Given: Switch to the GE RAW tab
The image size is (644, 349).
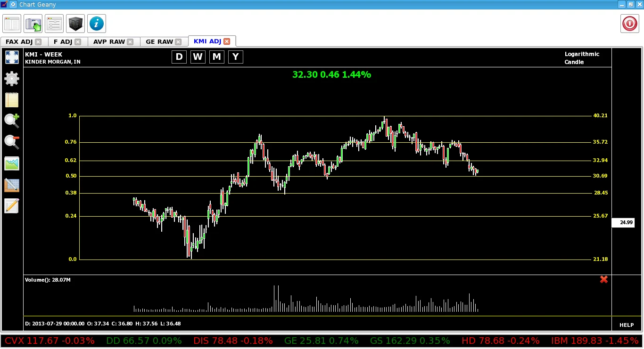Looking at the screenshot, I should coord(159,42).
